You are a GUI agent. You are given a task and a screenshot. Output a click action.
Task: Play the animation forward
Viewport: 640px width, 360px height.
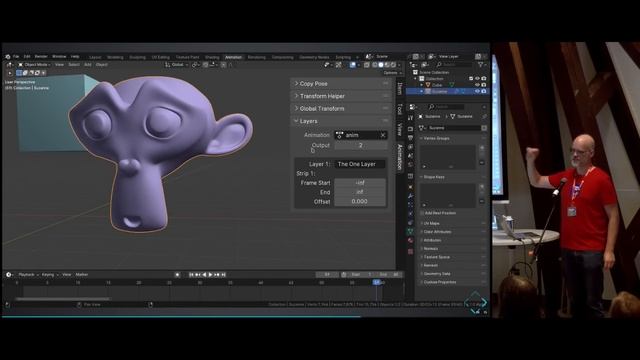[x=210, y=275]
